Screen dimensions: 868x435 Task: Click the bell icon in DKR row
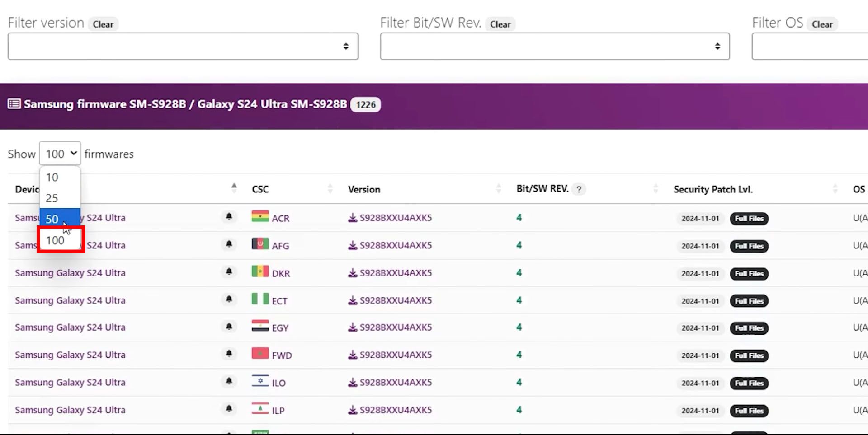pyautogui.click(x=229, y=271)
